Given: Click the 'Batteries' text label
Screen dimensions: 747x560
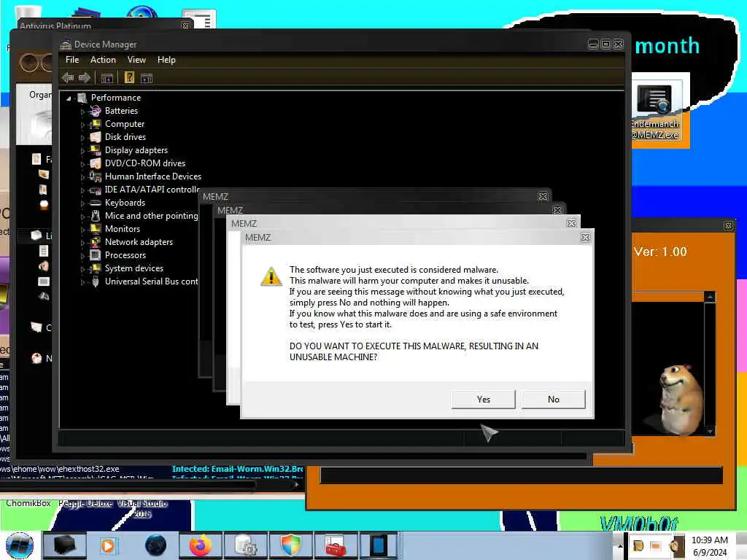Looking at the screenshot, I should (122, 111).
